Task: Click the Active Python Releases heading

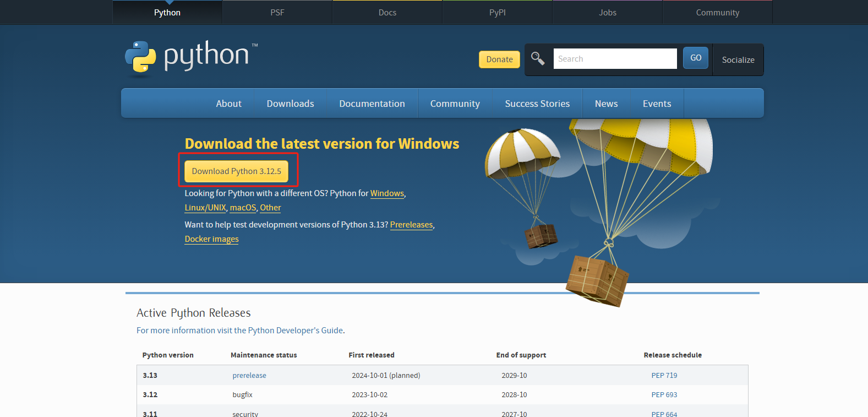Action: (194, 313)
